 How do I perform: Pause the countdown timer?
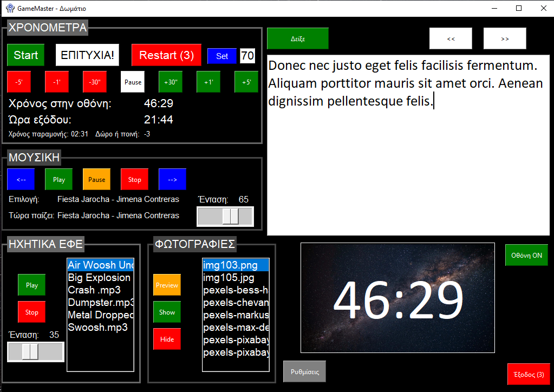click(x=133, y=82)
